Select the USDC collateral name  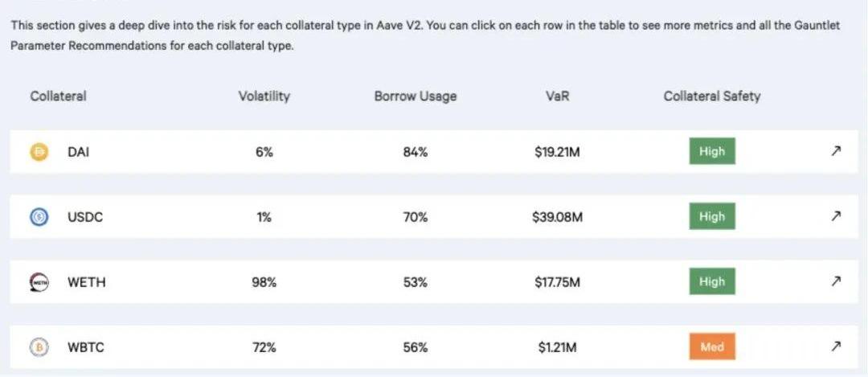click(85, 217)
